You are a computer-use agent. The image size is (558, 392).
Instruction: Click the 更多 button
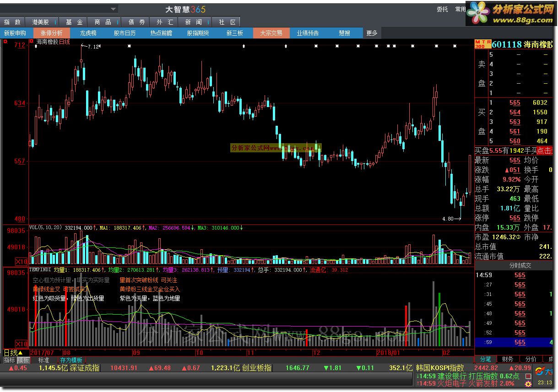[x=372, y=33]
